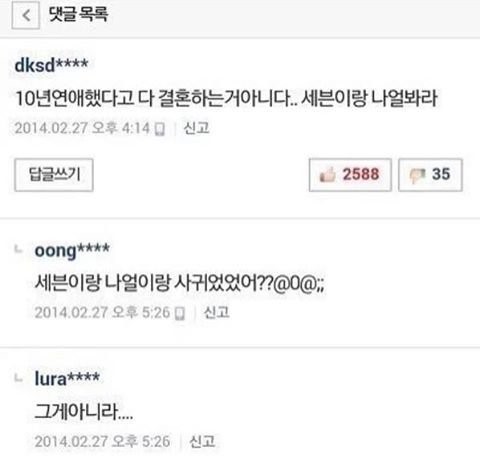Image resolution: width=480 pixels, height=463 pixels.
Task: Click reply arrow icon next to oong****
Action: 18,249
